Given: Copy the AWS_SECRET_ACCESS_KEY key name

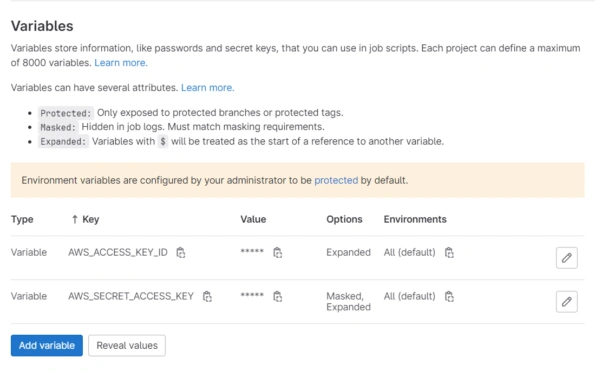Looking at the screenshot, I should click(207, 296).
